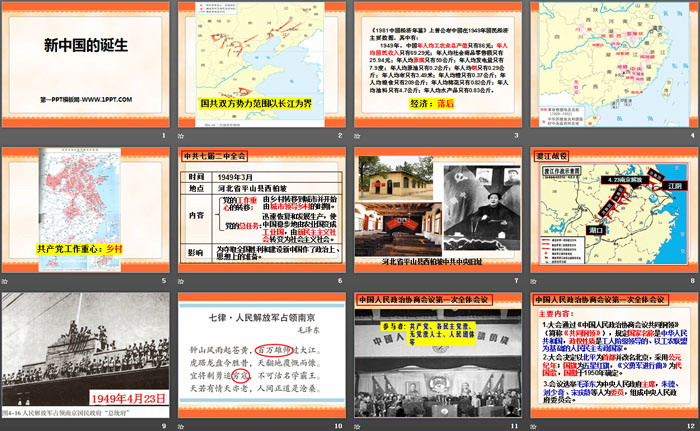Click the animation star icon under slide 5
Image resolution: width=700 pixels, height=431 pixels.
4,281
